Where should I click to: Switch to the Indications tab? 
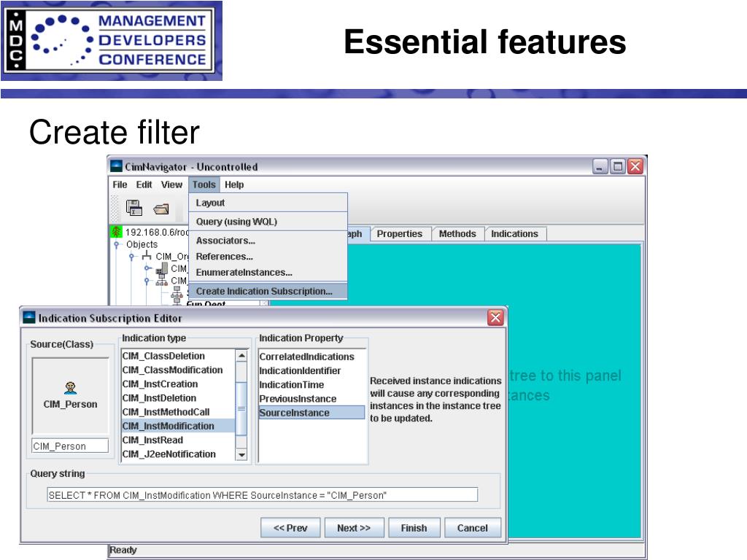coord(514,234)
